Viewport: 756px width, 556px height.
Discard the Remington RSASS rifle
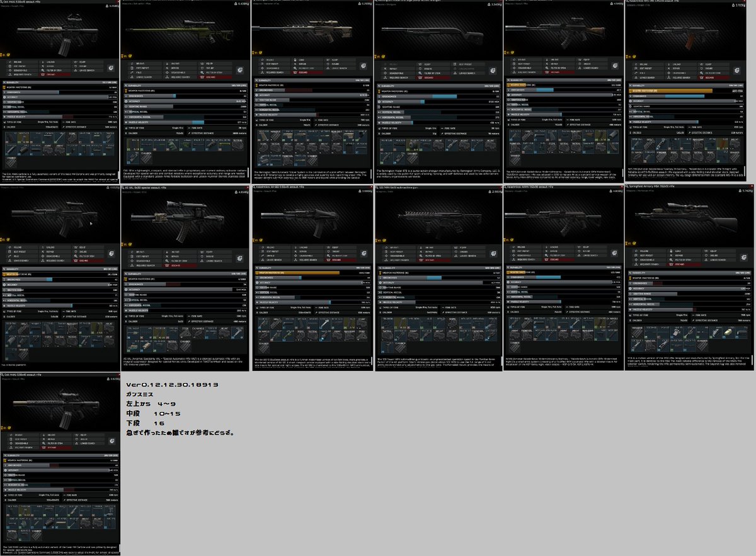307,72
